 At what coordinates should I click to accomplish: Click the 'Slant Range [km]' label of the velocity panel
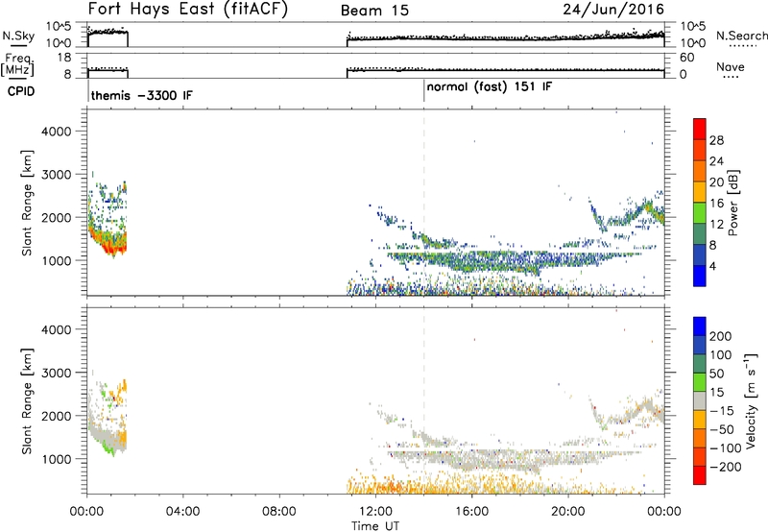[27, 401]
